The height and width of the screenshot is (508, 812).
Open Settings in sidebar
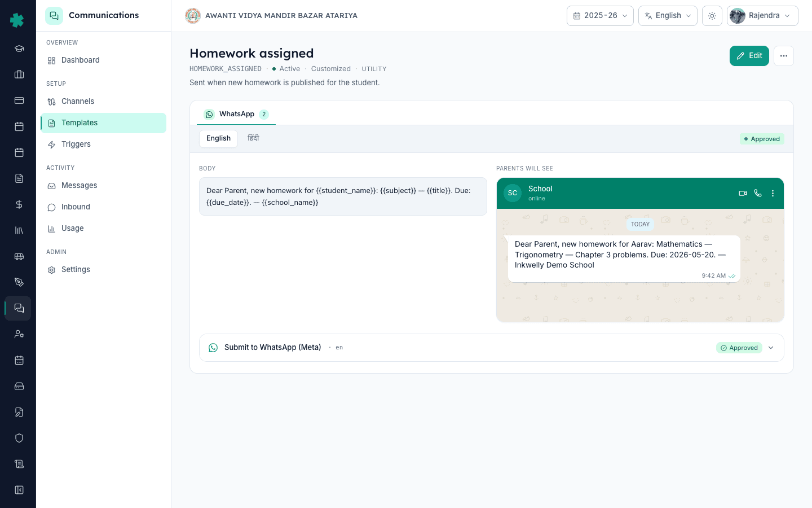(103, 270)
